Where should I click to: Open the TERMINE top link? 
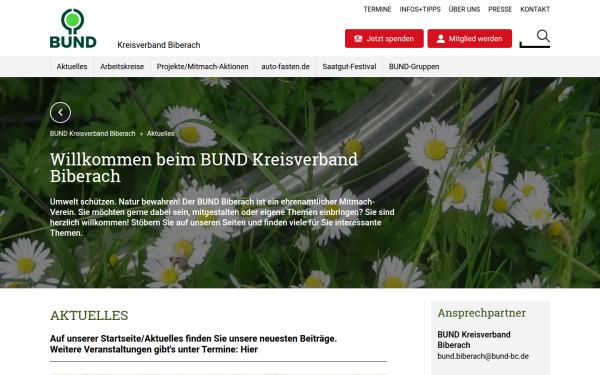pyautogui.click(x=377, y=9)
